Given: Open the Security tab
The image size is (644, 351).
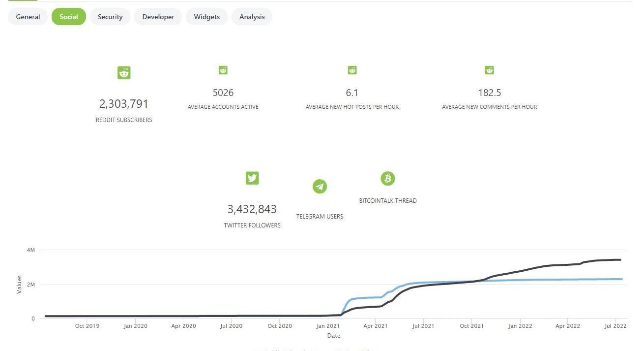Looking at the screenshot, I should click(x=110, y=17).
